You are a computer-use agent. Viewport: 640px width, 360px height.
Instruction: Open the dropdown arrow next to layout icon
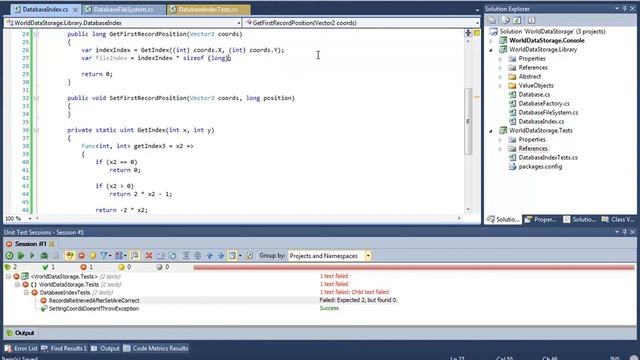click(240, 256)
